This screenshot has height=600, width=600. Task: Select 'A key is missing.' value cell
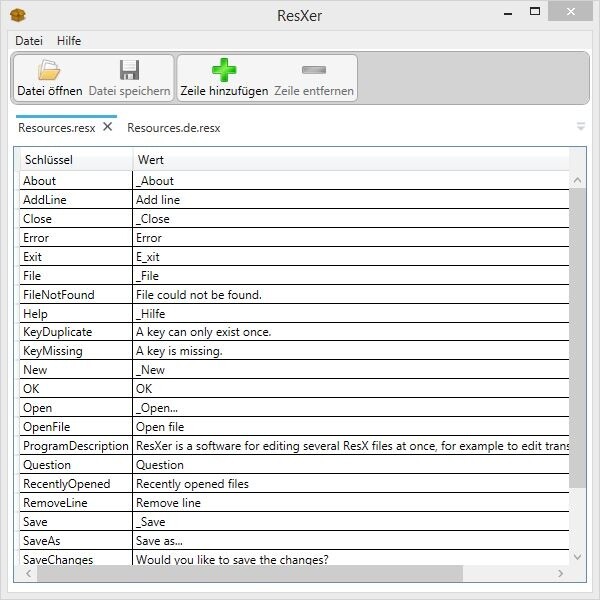click(x=351, y=351)
